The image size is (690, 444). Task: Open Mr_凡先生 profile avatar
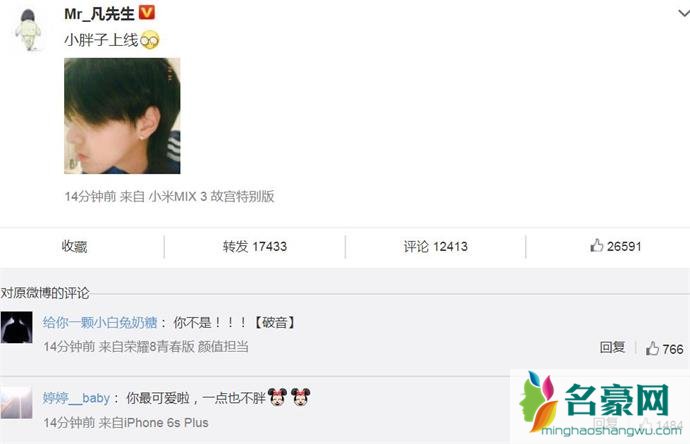pyautogui.click(x=28, y=29)
